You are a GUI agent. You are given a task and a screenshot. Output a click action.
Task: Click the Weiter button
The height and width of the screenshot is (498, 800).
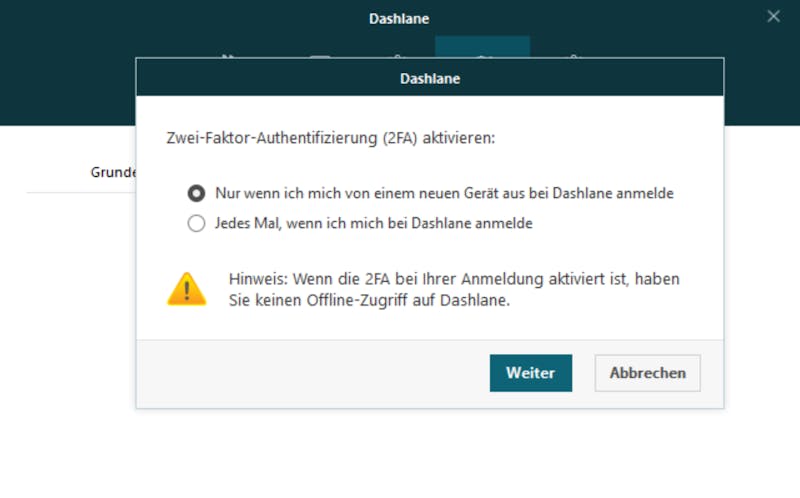[531, 373]
